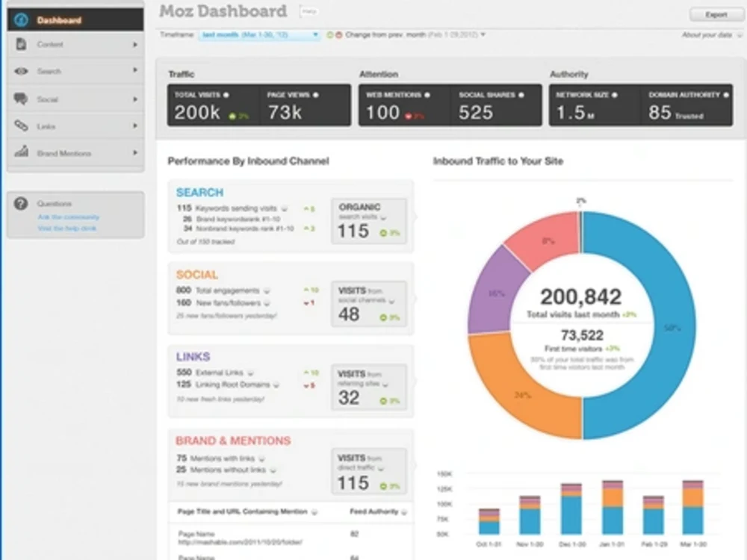Click the orange 24% donut chart segment
The width and height of the screenshot is (747, 560).
(523, 394)
